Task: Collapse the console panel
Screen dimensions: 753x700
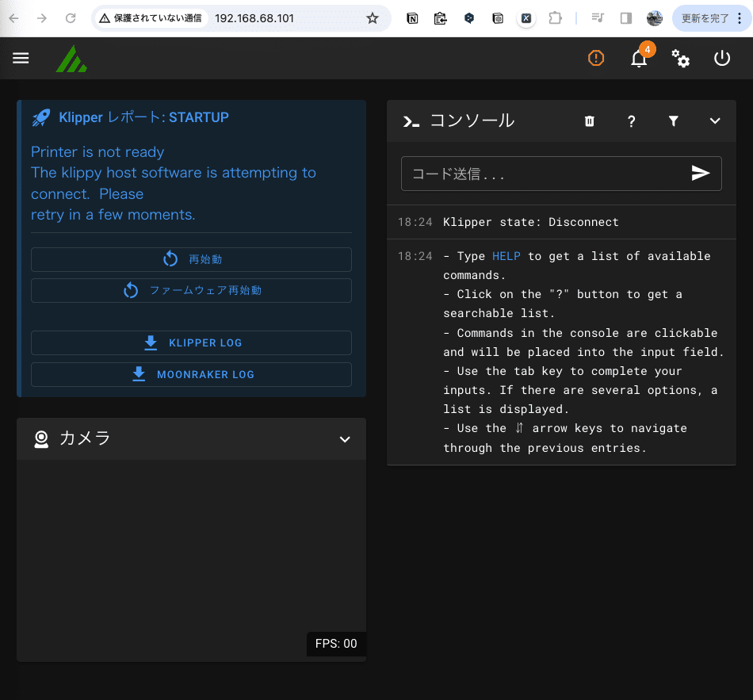Action: tap(715, 121)
